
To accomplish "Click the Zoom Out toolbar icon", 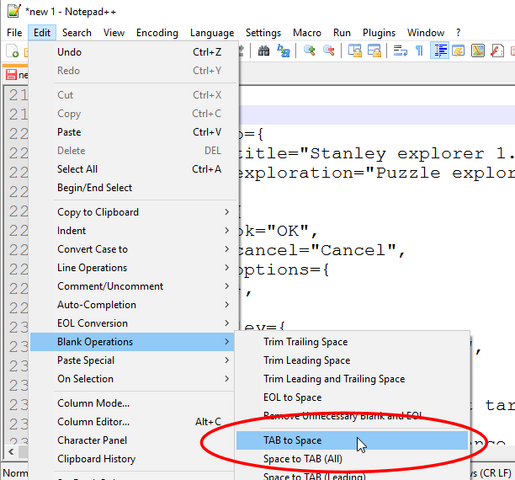I will click(329, 51).
